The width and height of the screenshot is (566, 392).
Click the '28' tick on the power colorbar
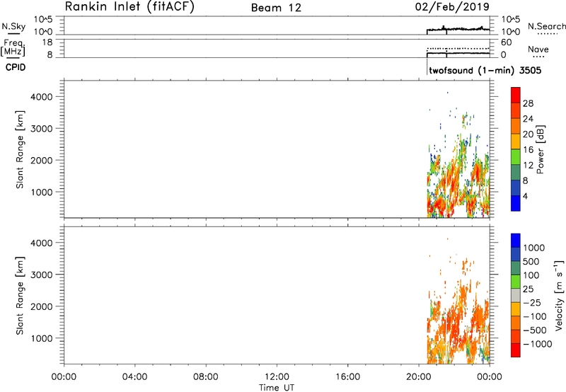point(528,103)
